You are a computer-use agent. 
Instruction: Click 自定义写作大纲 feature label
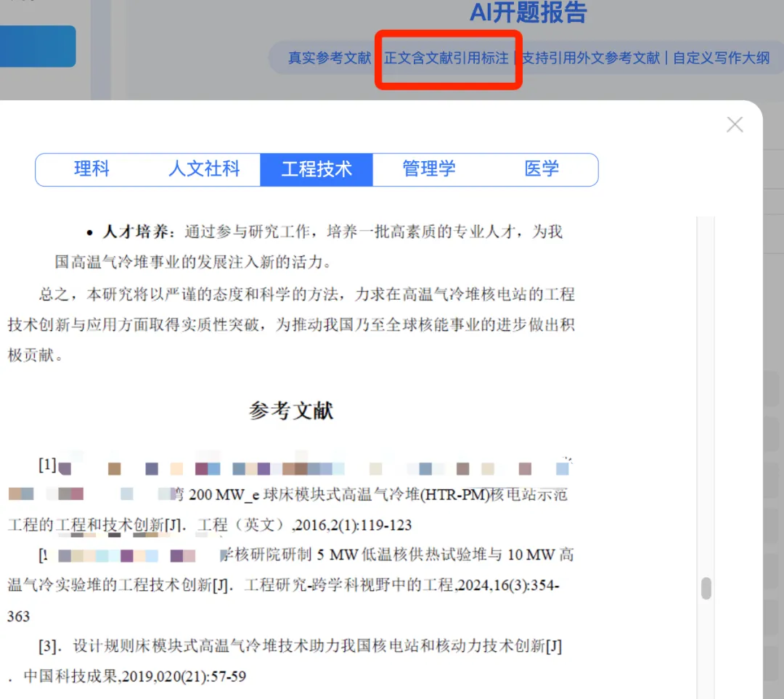(721, 58)
